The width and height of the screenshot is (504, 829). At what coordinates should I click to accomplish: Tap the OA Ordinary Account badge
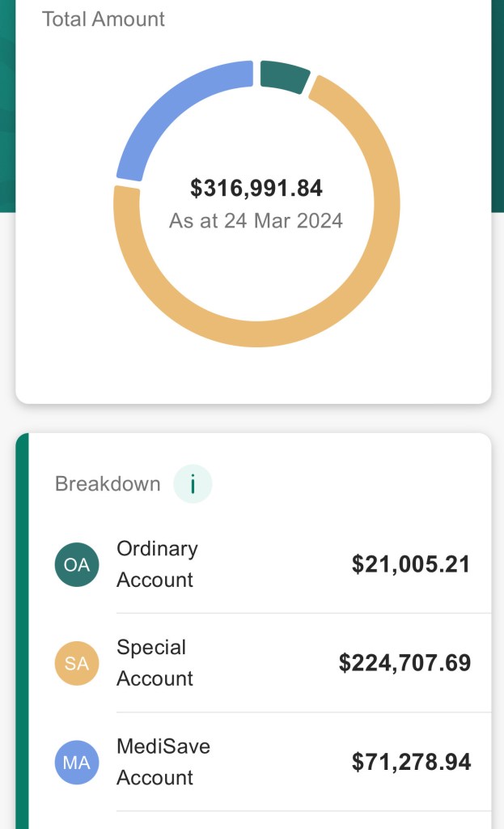pyautogui.click(x=77, y=564)
